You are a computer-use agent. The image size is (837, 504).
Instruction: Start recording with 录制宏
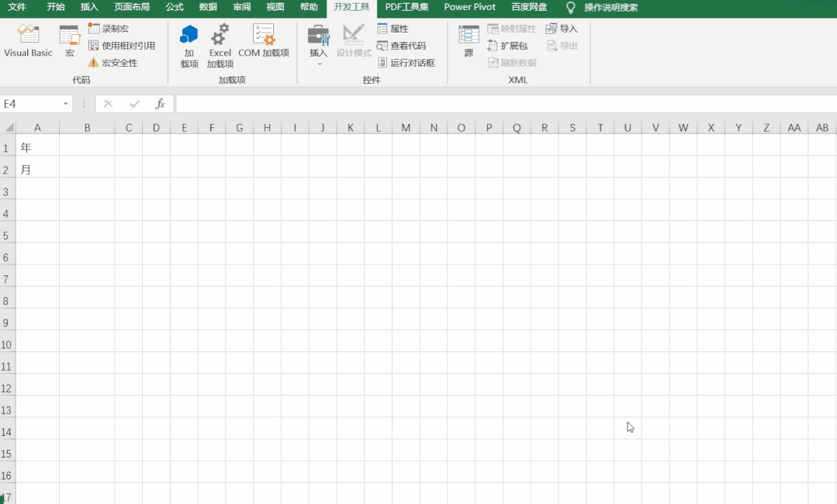click(109, 29)
